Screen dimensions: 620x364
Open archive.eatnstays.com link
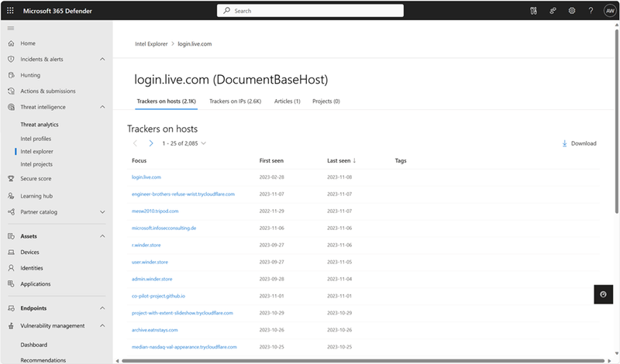[154, 330]
